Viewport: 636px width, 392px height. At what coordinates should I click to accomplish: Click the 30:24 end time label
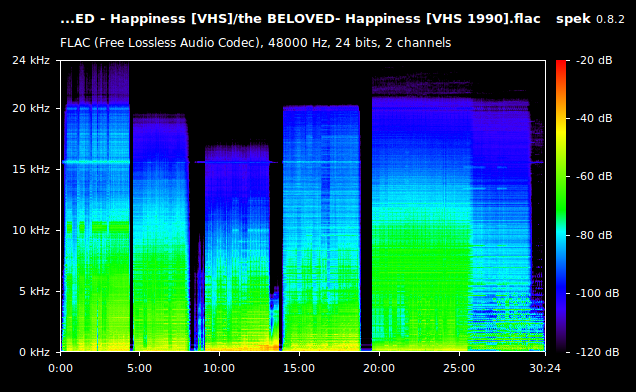tap(545, 368)
